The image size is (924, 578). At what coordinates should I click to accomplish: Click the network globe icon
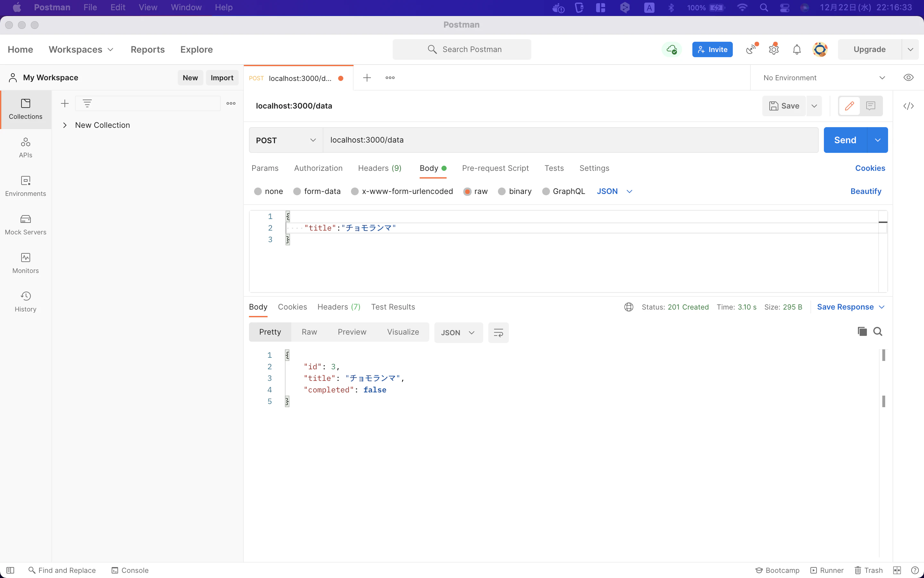click(629, 307)
